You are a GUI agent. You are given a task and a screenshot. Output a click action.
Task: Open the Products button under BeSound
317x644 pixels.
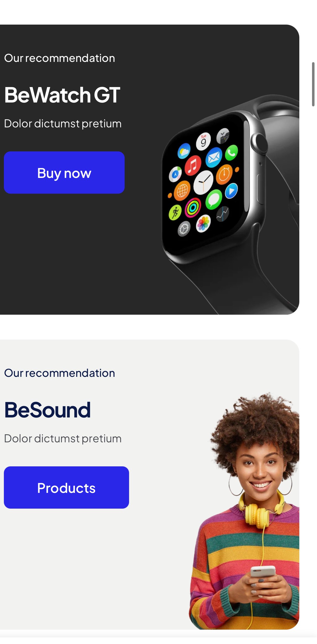pyautogui.click(x=66, y=487)
